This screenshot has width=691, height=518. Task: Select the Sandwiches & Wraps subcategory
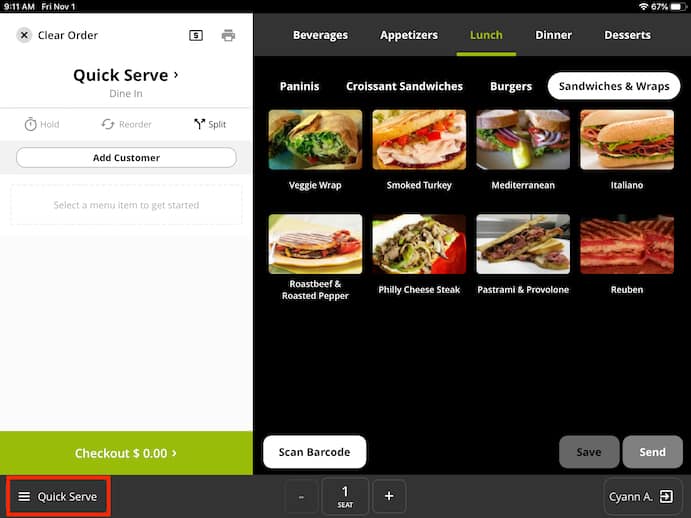(x=614, y=86)
